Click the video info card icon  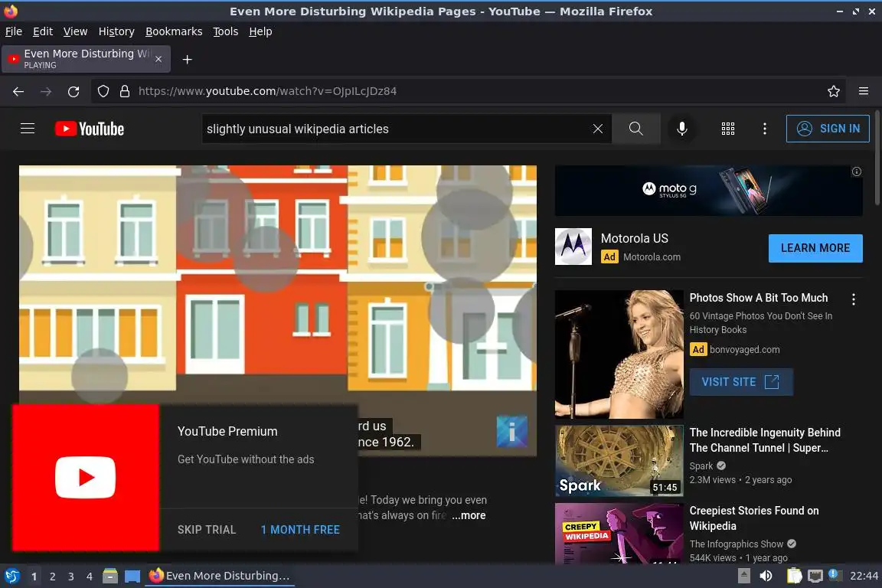(512, 432)
